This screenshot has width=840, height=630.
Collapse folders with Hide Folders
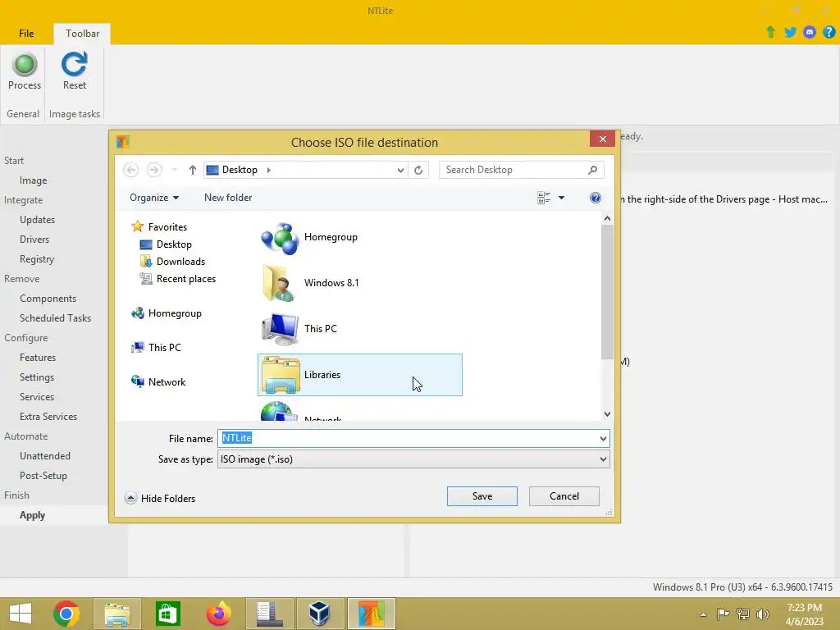[160, 498]
